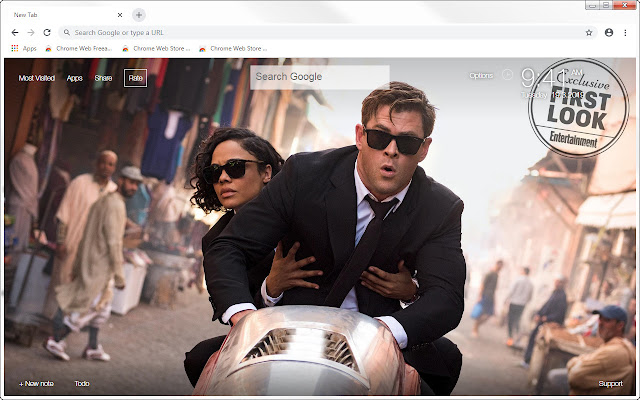This screenshot has width=640, height=400.
Task: Focus the address bar URL field
Action: pyautogui.click(x=327, y=33)
